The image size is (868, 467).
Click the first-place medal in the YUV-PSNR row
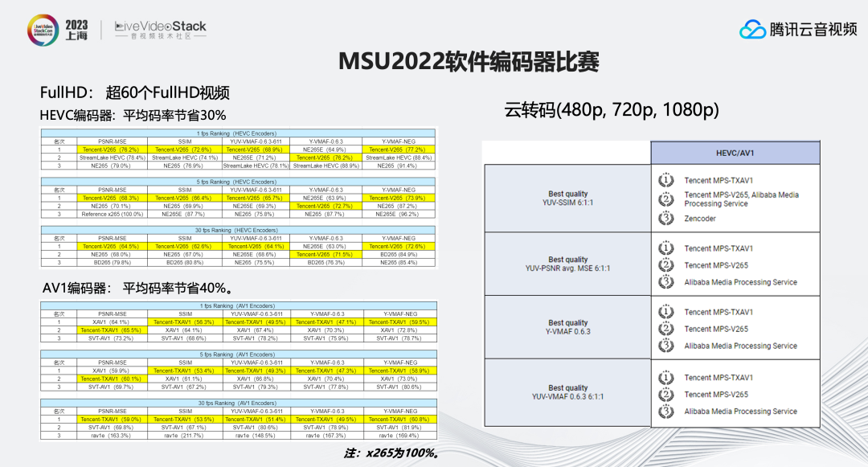point(666,248)
